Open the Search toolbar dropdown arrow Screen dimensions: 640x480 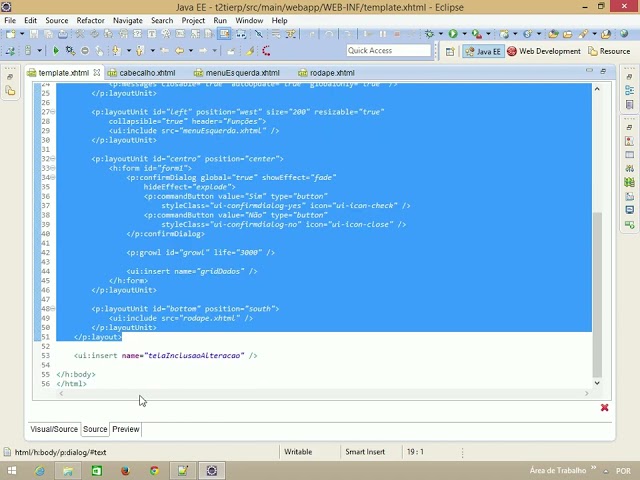point(594,34)
